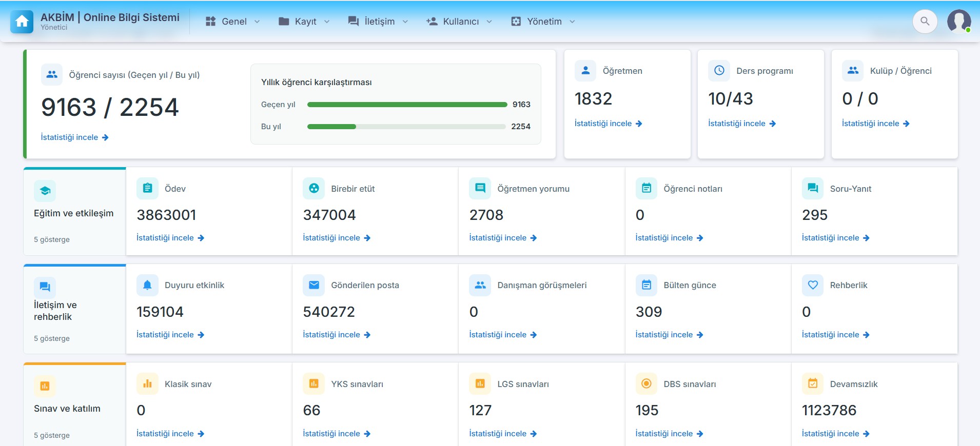Open the user profile avatar
The height and width of the screenshot is (446, 980).
[959, 22]
